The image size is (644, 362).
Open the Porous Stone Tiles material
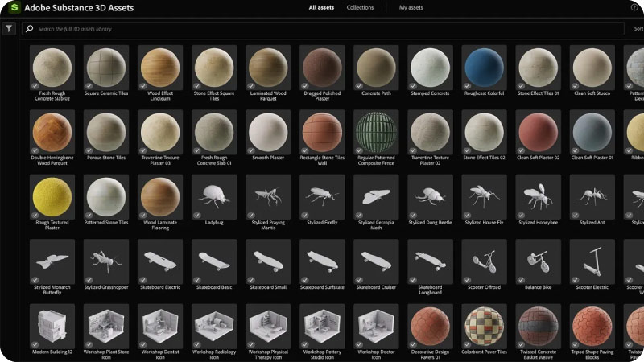tap(106, 132)
